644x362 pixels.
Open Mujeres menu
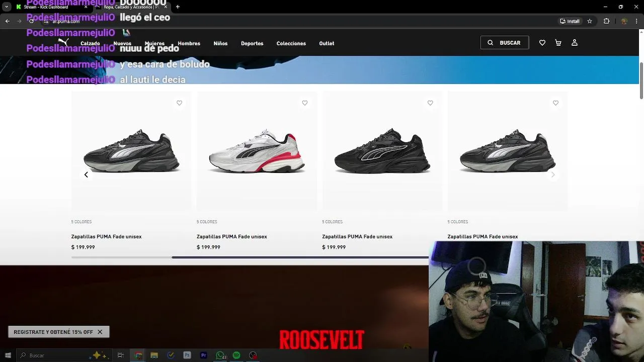pyautogui.click(x=154, y=43)
